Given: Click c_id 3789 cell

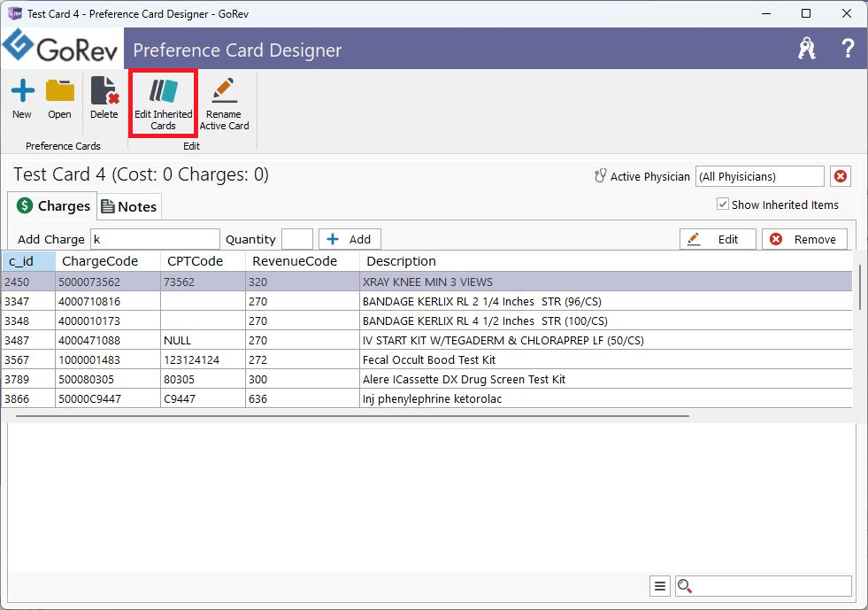Looking at the screenshot, I should coord(28,379).
